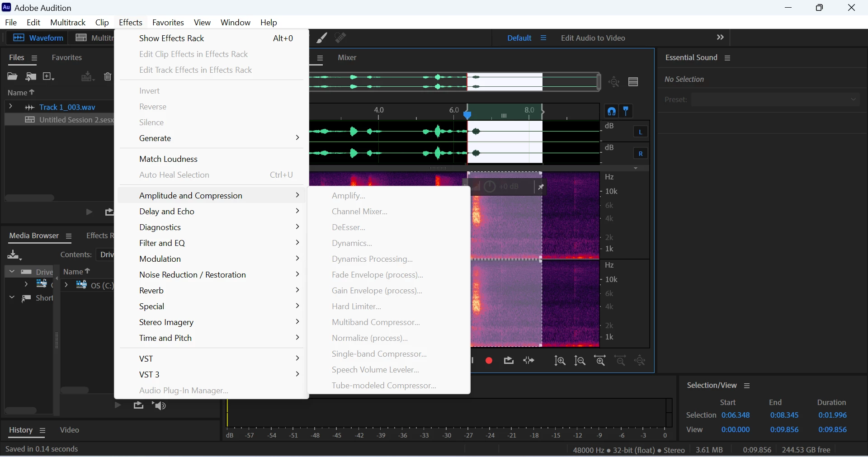Sort Files panel by Name header
The height and width of the screenshot is (457, 868).
point(21,93)
